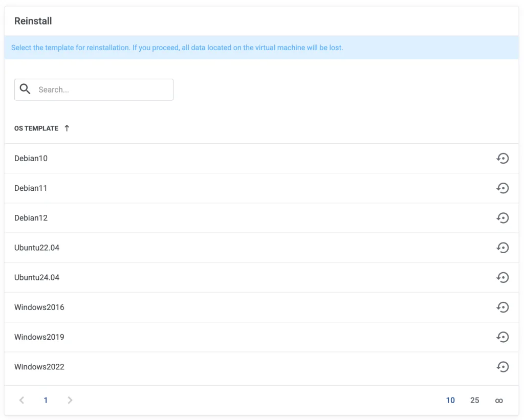Select the Ubuntu24.04 template name
Image resolution: width=524 pixels, height=420 pixels.
[x=37, y=277]
